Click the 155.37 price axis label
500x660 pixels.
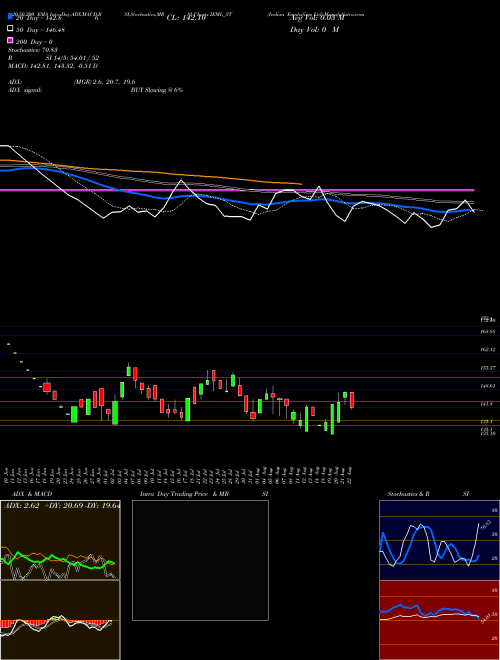pos(487,367)
